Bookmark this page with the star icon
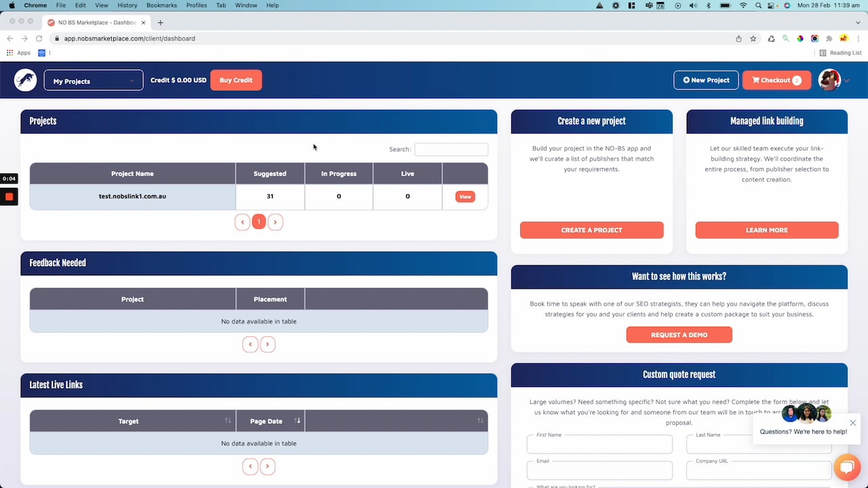The width and height of the screenshot is (868, 488). pos(753,39)
